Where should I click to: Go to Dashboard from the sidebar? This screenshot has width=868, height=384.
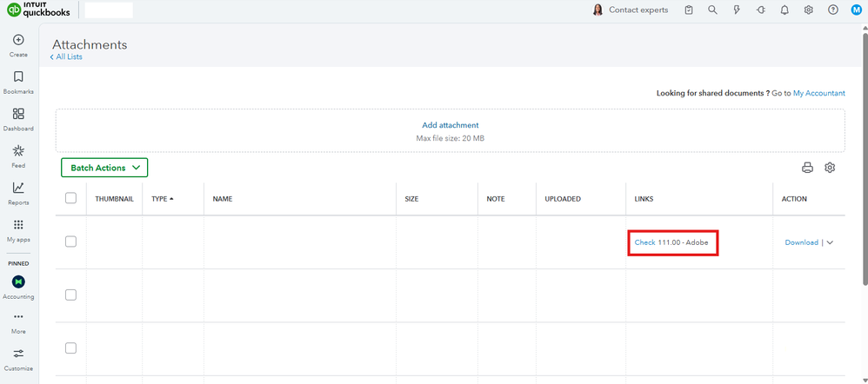tap(18, 114)
